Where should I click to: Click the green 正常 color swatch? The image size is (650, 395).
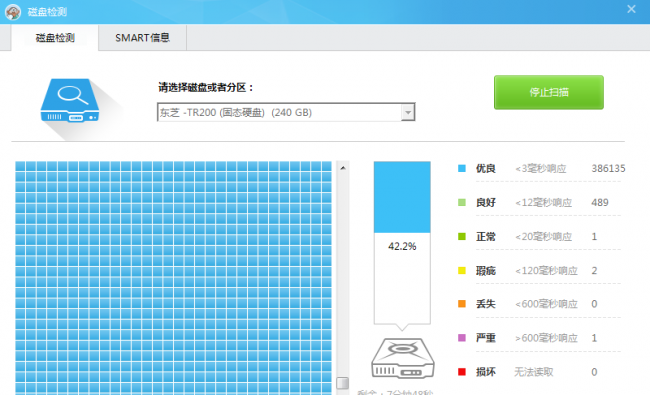coord(462,236)
